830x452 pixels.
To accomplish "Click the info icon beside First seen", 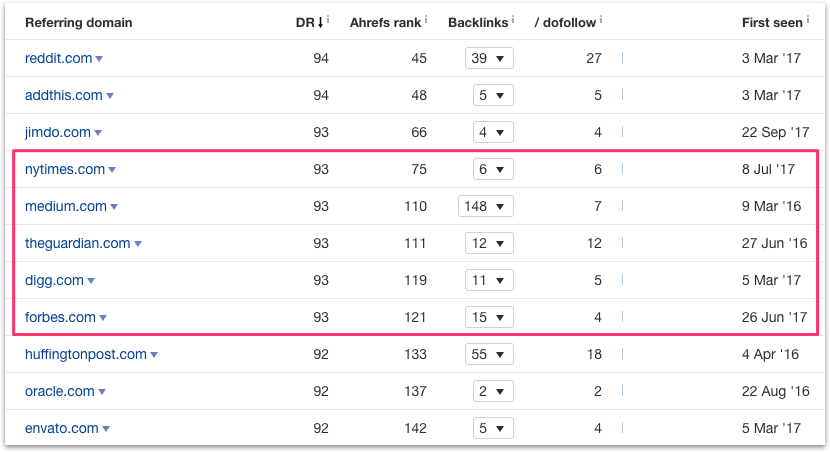I will click(x=808, y=20).
